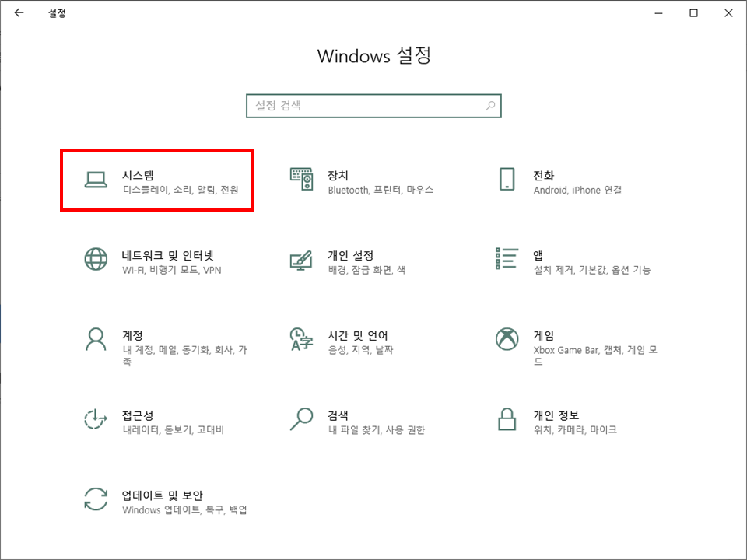
Task: Minimize the 설정 window
Action: (659, 13)
